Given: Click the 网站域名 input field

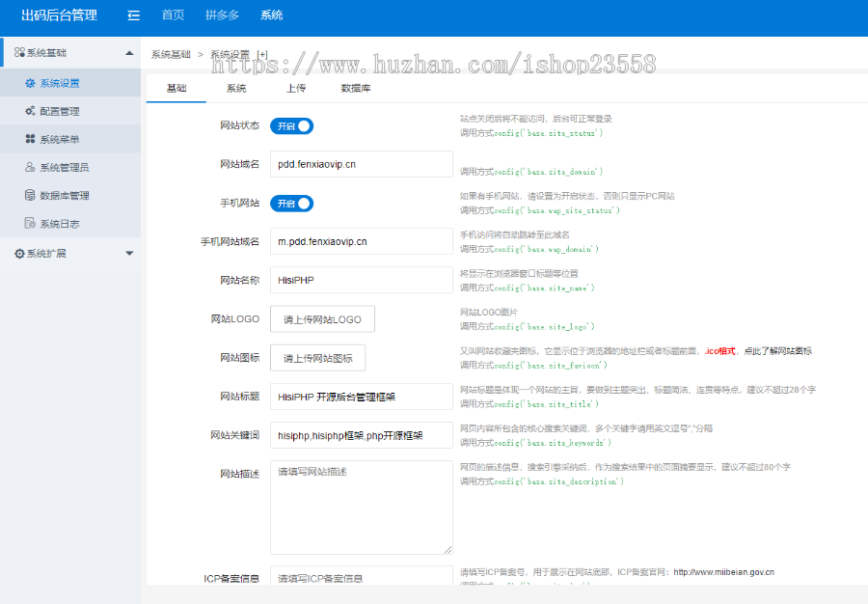Looking at the screenshot, I should pyautogui.click(x=361, y=164).
